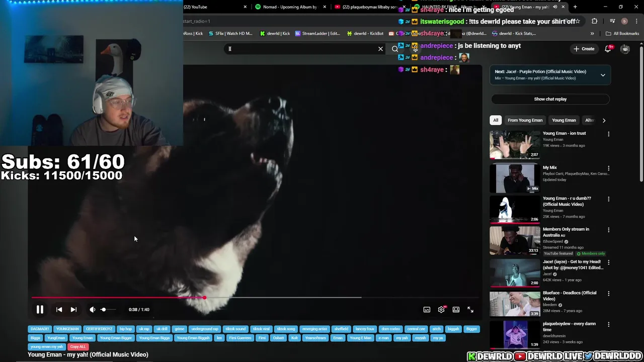Click the Copy ALL tags button

click(x=78, y=347)
